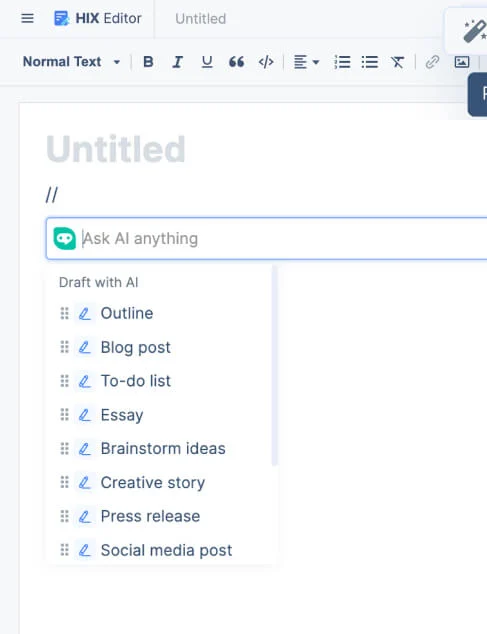Create a numbered list
The width and height of the screenshot is (487, 634).
point(342,62)
